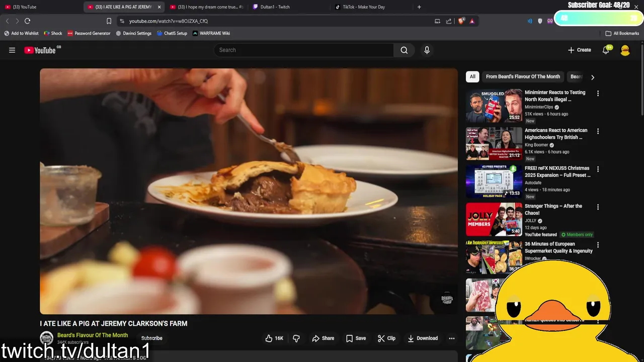The width and height of the screenshot is (644, 362).
Task: Open options for European Supermarket video
Action: point(598,245)
